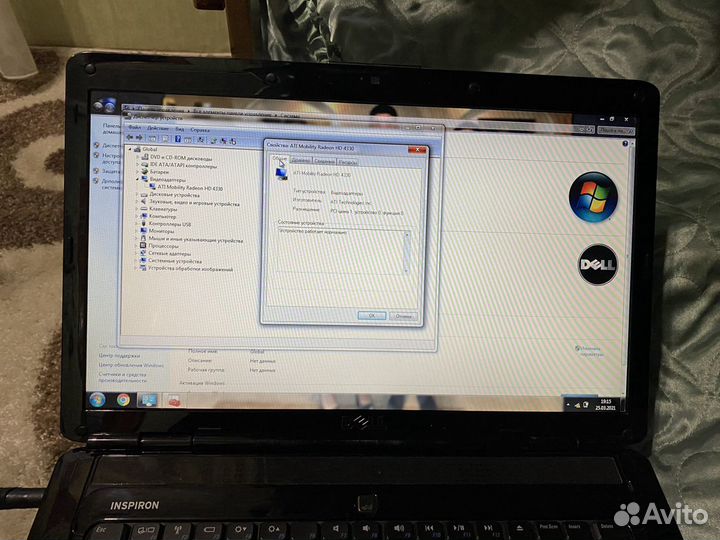The image size is (720, 540).
Task: Click the Uninstall device toolbar icon
Action: (x=224, y=141)
